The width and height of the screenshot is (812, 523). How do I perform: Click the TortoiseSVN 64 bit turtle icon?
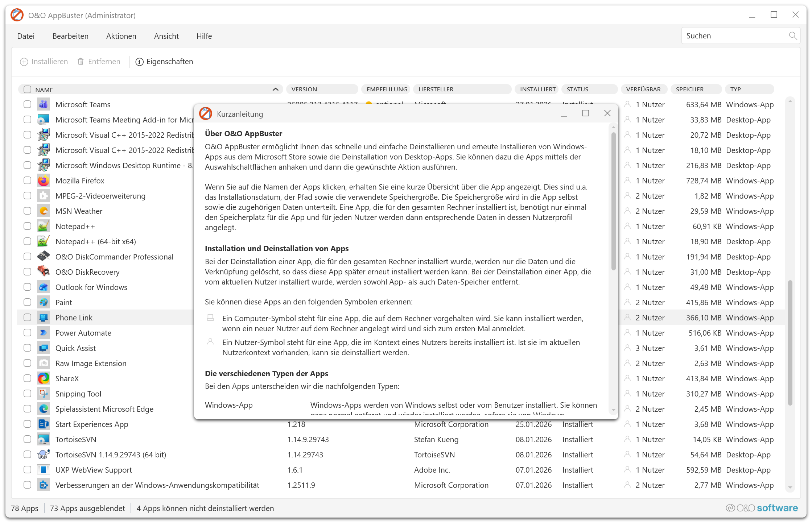pyautogui.click(x=44, y=454)
